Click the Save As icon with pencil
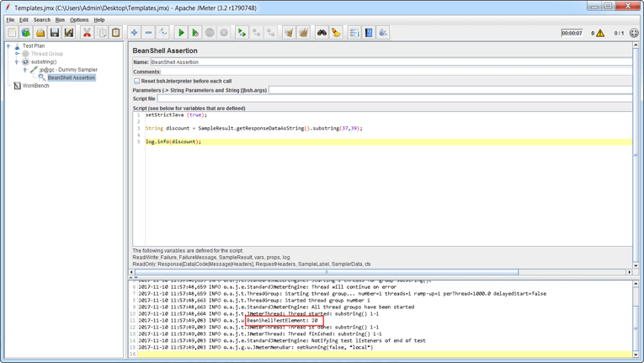The height and width of the screenshot is (363, 644). [68, 33]
